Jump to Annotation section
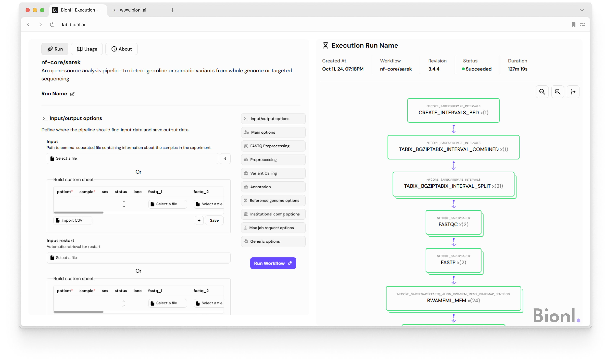The image size is (611, 364). [x=273, y=187]
